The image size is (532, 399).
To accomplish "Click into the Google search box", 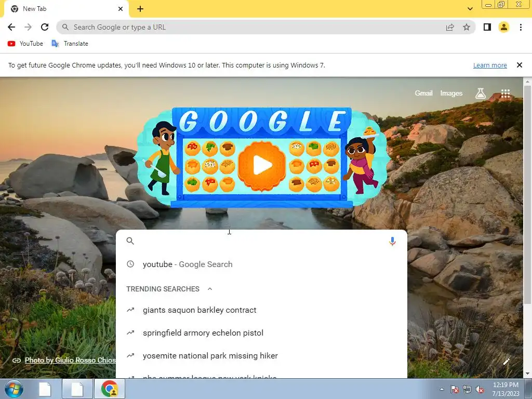I will (x=261, y=241).
